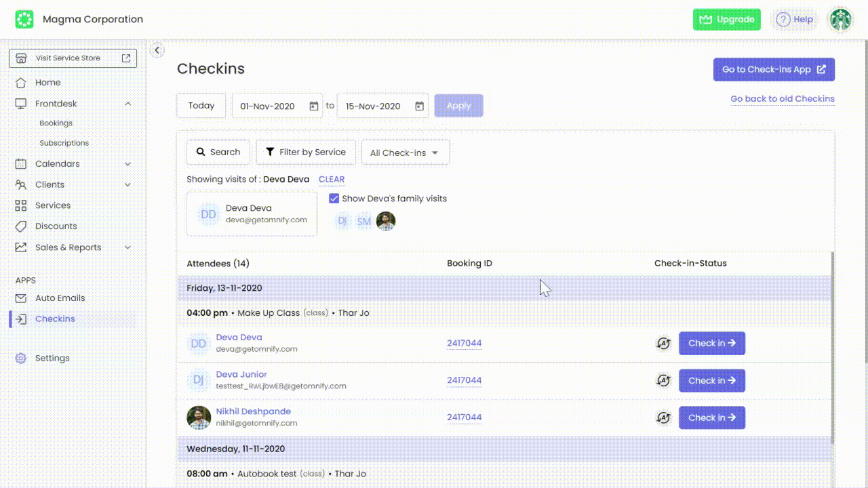Expand the Sales & Reports chevron
The height and width of the screenshot is (488, 868).
(127, 247)
